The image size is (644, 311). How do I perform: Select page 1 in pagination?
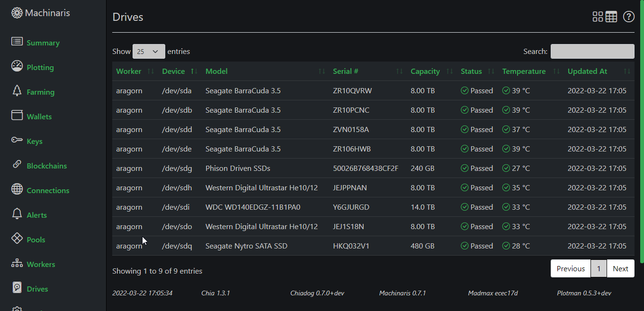coord(599,268)
